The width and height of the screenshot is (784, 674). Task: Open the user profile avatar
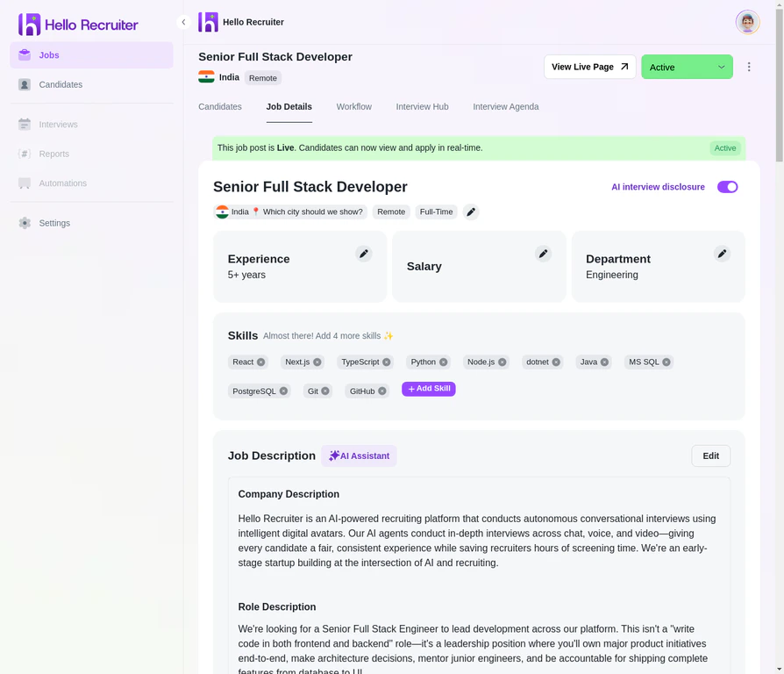coord(747,22)
